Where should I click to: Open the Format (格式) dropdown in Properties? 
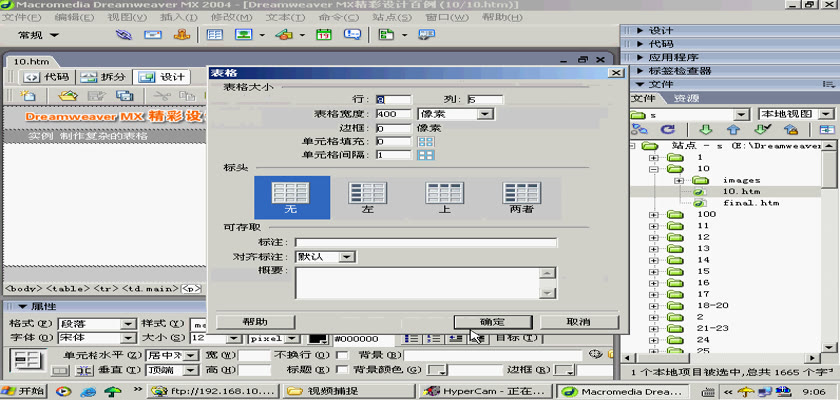pos(128,324)
